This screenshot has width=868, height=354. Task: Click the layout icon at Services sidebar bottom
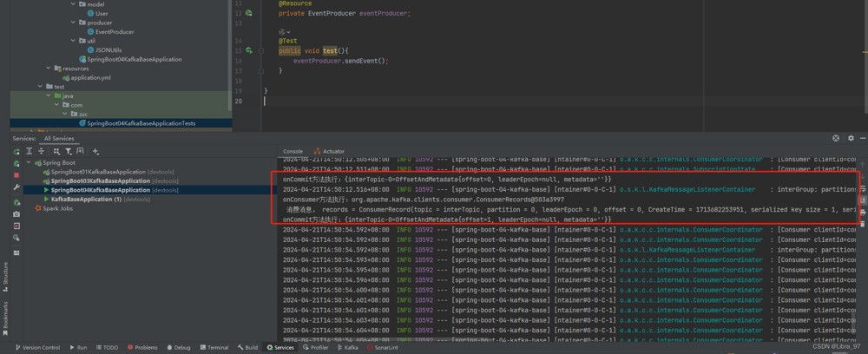[x=16, y=252]
